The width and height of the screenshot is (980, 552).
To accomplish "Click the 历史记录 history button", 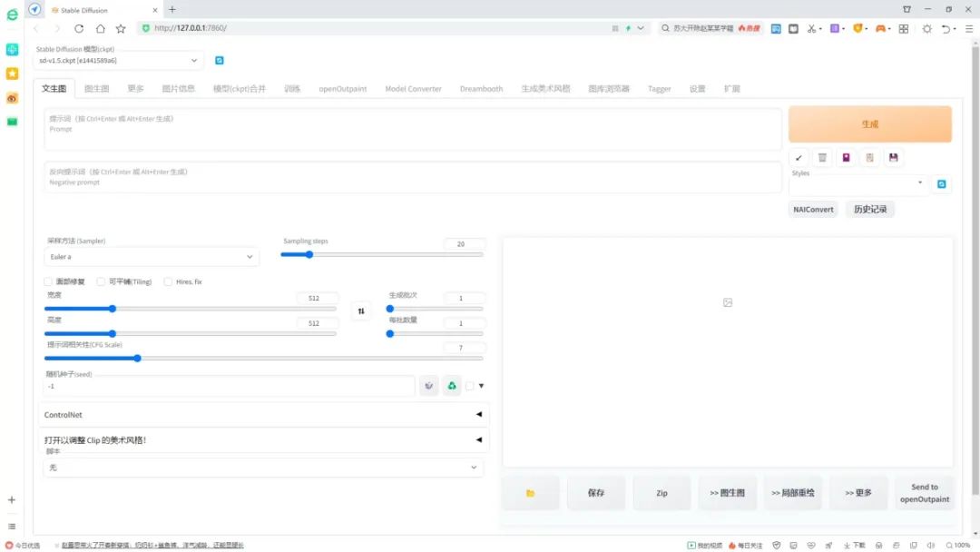I will [870, 210].
